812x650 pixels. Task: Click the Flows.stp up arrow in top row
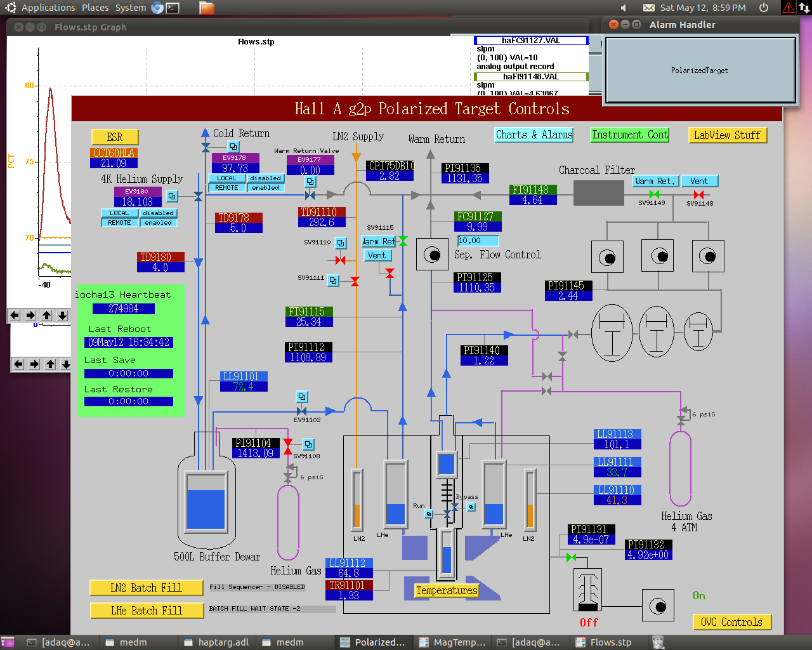coord(47,315)
